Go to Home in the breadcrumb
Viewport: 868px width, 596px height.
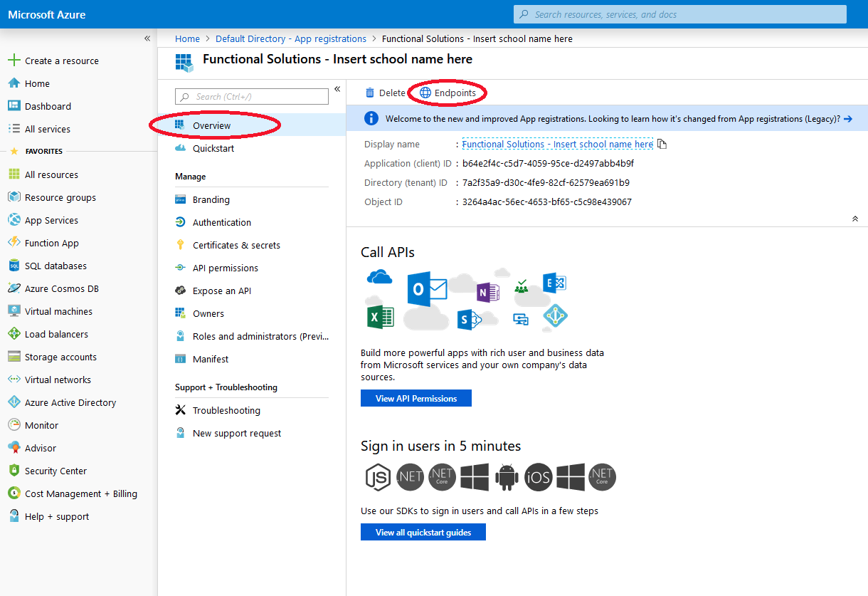point(187,38)
